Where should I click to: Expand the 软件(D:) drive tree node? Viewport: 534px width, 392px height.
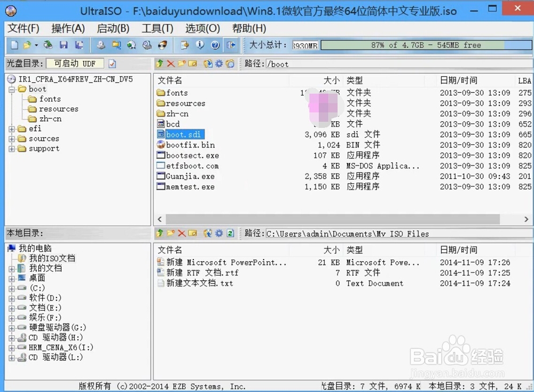click(x=12, y=299)
